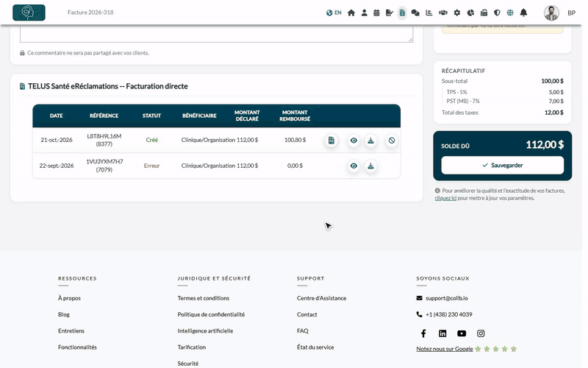Screen dimensions: 588x368
Task: Click the 'Facture 2026-318' page title
Action: (90, 13)
